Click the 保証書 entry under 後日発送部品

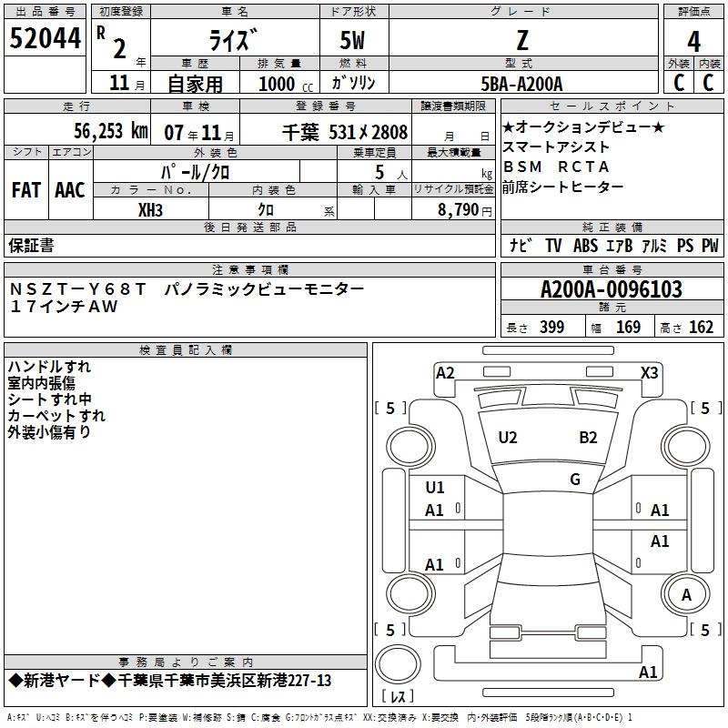pyautogui.click(x=31, y=246)
